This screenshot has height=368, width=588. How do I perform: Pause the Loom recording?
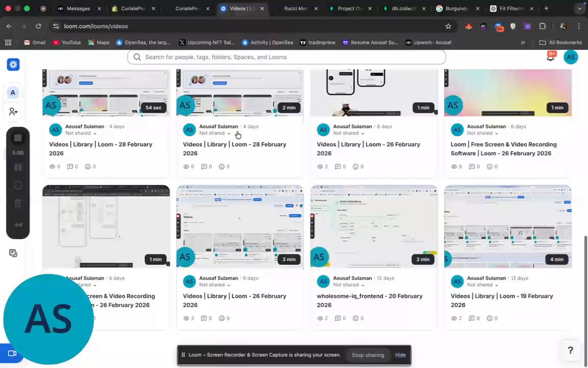point(18,168)
